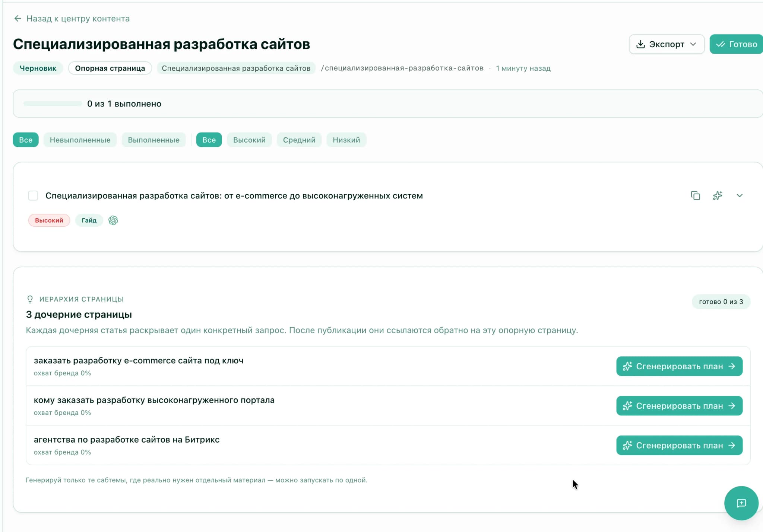
Task: Generate a plan for e-commerce сайта под ключ
Action: click(679, 366)
